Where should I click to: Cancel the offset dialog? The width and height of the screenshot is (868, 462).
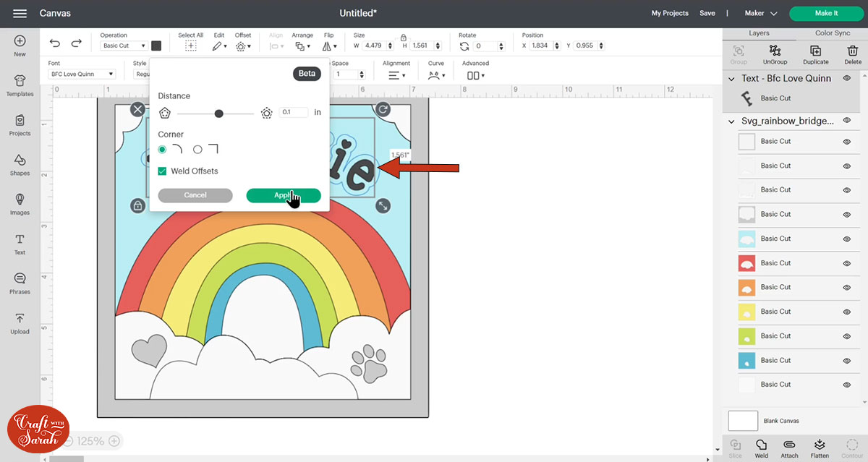tap(195, 195)
